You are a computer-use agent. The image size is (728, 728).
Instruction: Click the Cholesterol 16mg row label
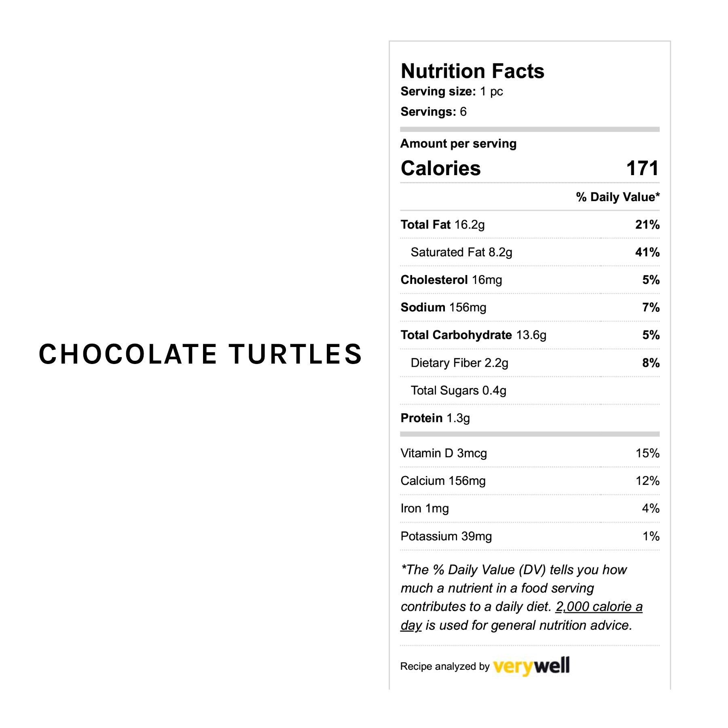pos(451,280)
